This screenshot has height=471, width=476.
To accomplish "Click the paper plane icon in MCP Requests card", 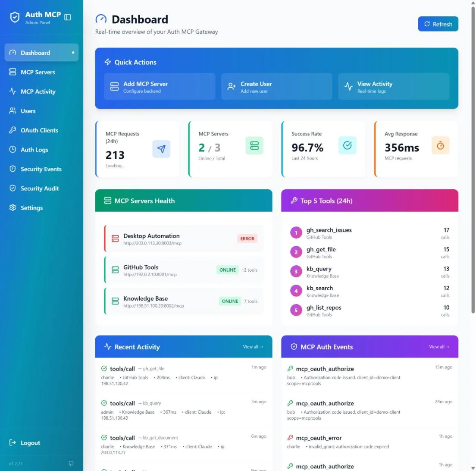I will pyautogui.click(x=161, y=149).
